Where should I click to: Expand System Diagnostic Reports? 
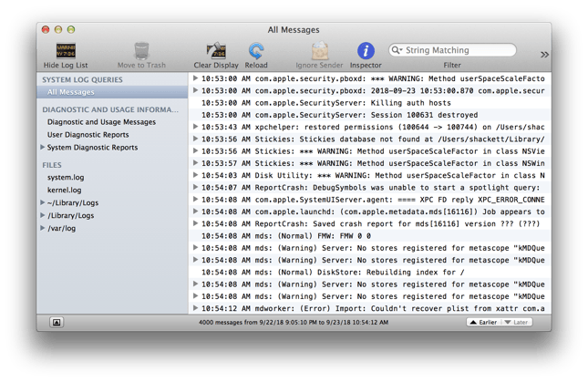pyautogui.click(x=42, y=147)
